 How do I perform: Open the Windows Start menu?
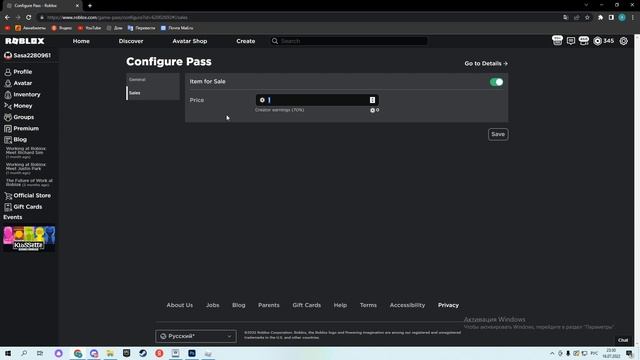point(8,353)
